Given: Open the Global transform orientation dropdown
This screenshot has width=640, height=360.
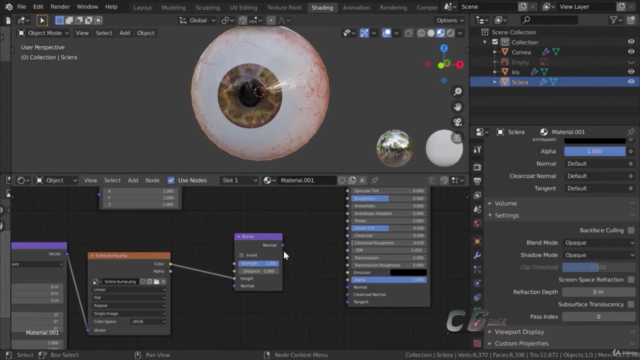Looking at the screenshot, I should (x=197, y=20).
